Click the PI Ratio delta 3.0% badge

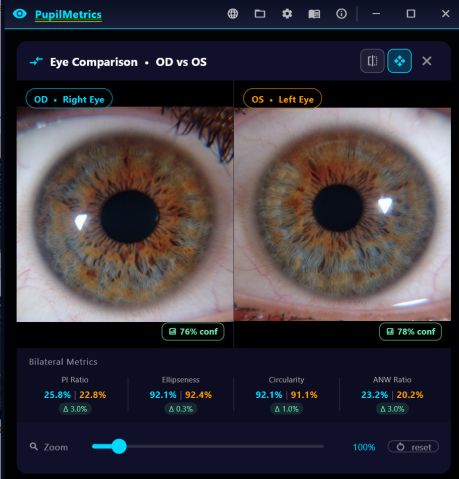[x=75, y=409]
